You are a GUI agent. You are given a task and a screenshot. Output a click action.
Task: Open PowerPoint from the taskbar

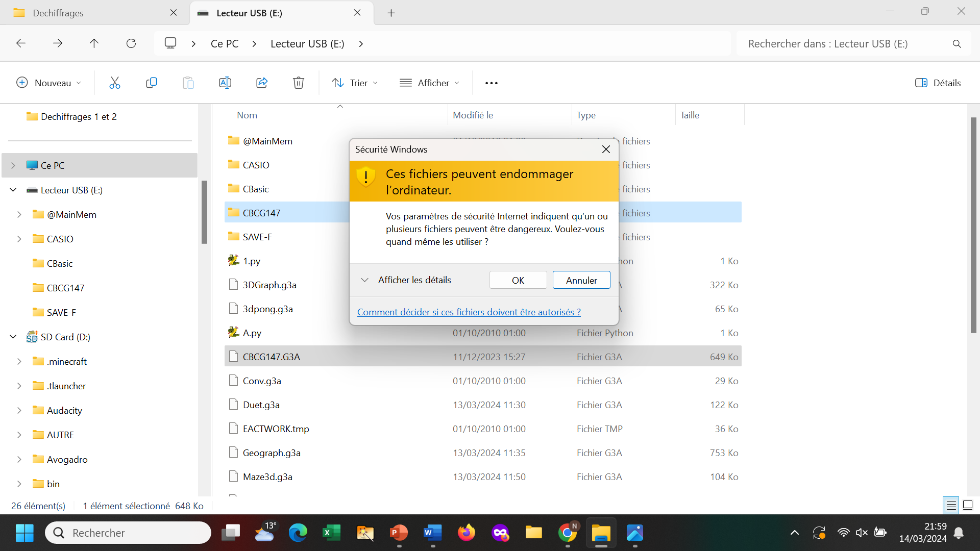[x=399, y=533]
